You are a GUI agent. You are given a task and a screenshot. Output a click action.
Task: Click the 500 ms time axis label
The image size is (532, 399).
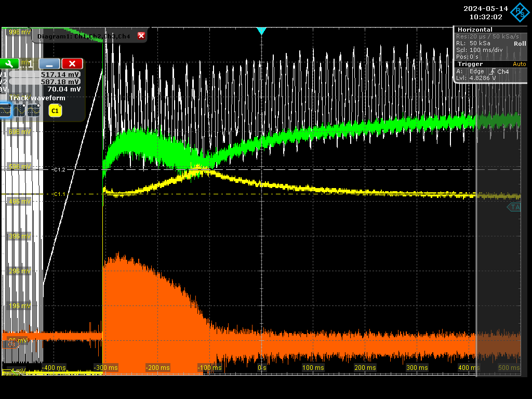(509, 368)
